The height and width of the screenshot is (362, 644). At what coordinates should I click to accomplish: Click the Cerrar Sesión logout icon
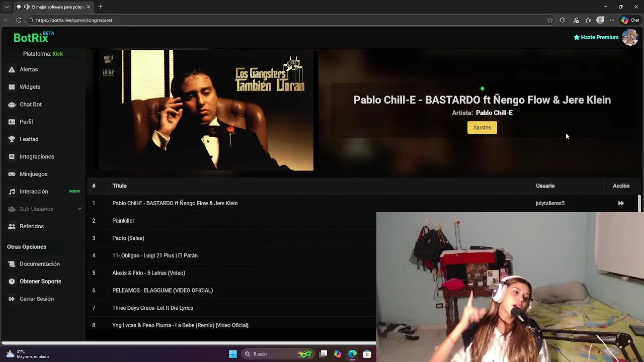(x=12, y=299)
